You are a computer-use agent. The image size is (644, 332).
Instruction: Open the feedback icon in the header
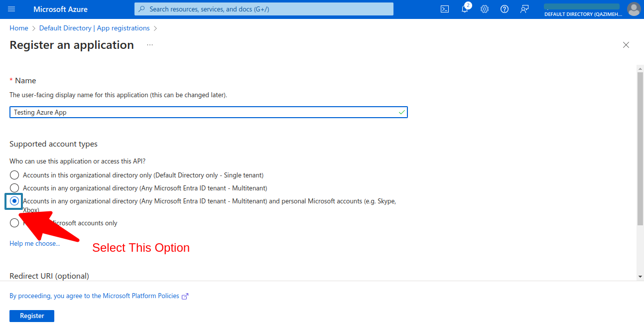[x=524, y=9]
